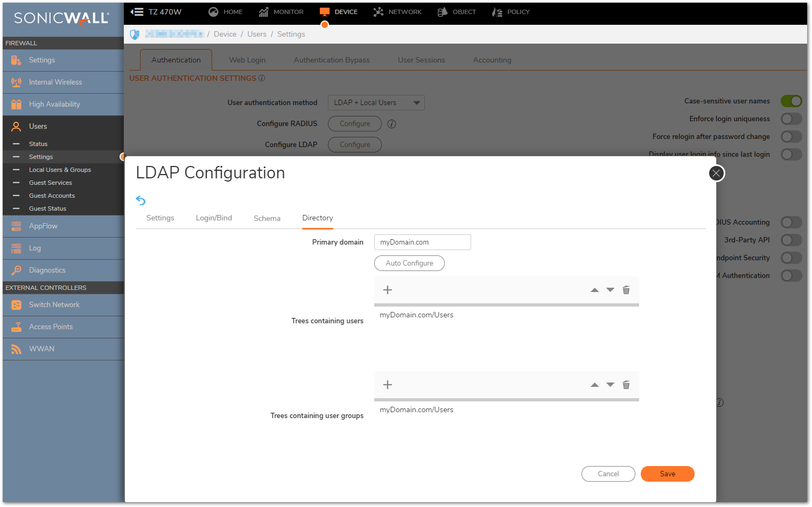The image size is (812, 507).
Task: Collapse the sidebar with the hamburger icon
Action: tap(137, 12)
